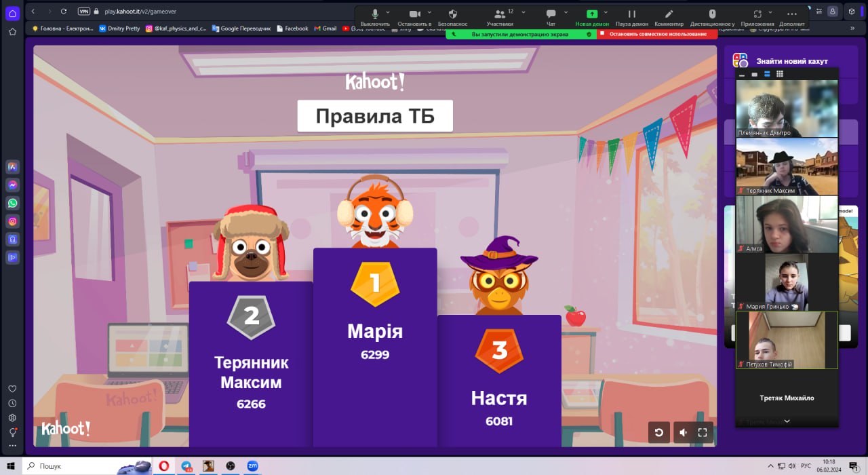Open WhatsApp from the Opera sidebar

(12, 203)
